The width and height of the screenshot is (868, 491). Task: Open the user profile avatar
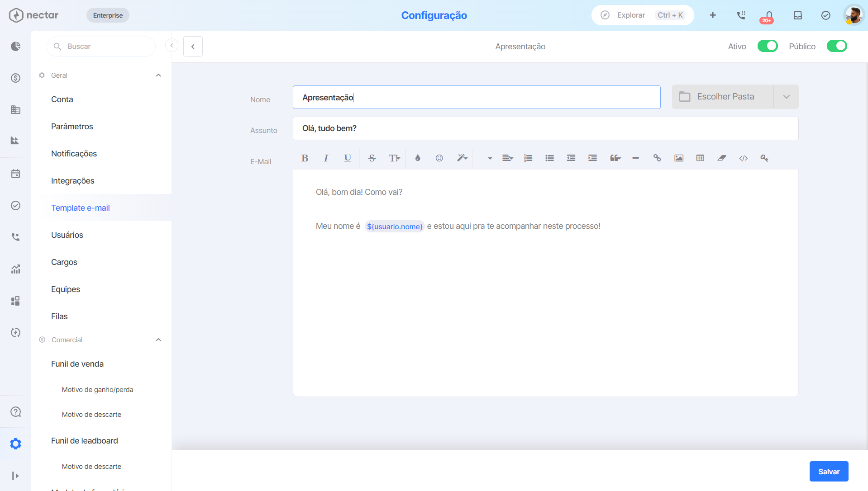(854, 15)
